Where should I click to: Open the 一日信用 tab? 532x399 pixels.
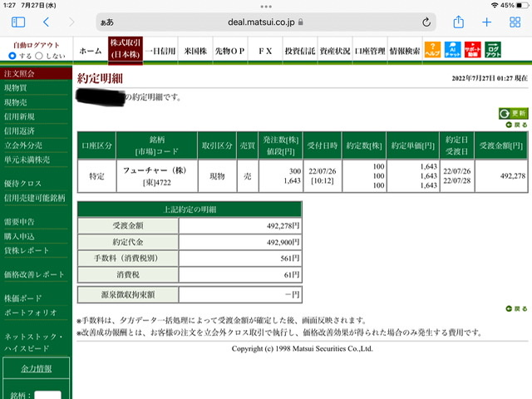tap(160, 51)
